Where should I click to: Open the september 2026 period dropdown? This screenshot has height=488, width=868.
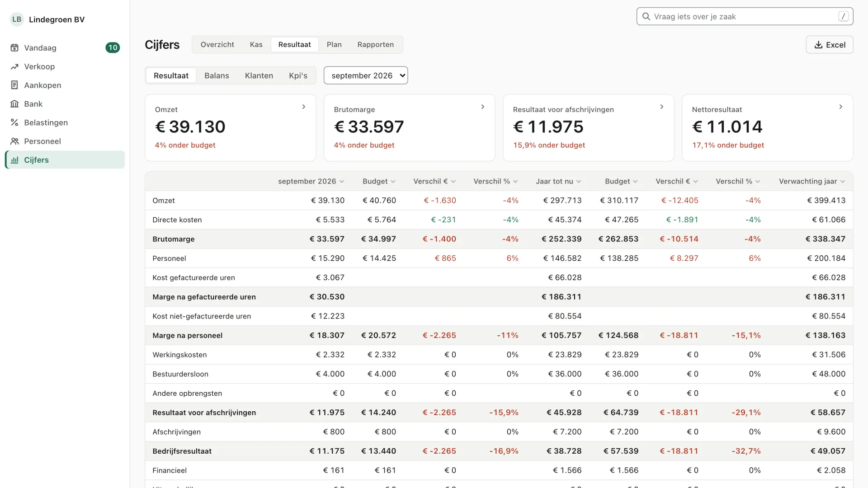366,75
